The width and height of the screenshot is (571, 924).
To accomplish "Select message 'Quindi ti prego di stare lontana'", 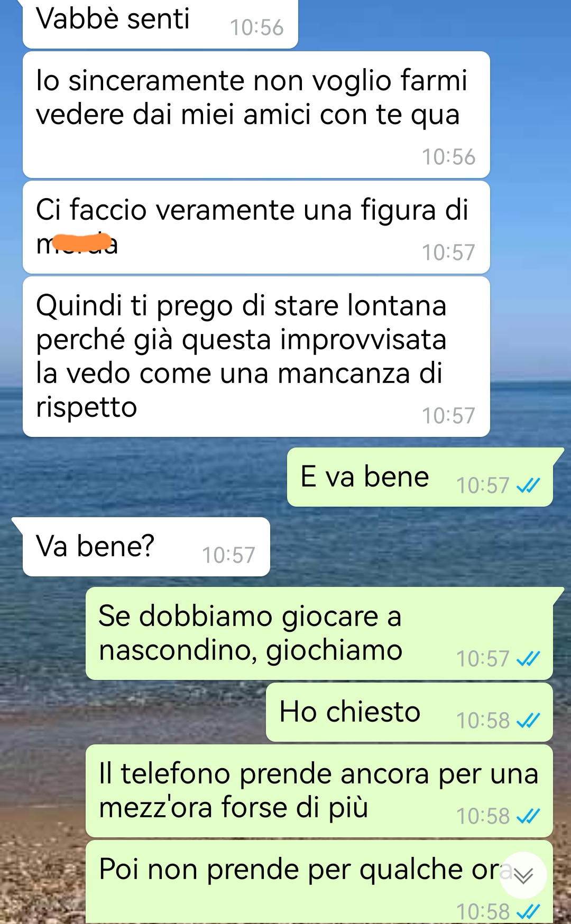I will point(256,357).
